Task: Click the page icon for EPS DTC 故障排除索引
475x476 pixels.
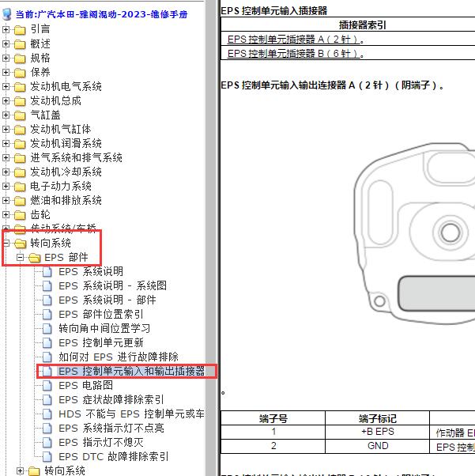Action: tap(47, 457)
